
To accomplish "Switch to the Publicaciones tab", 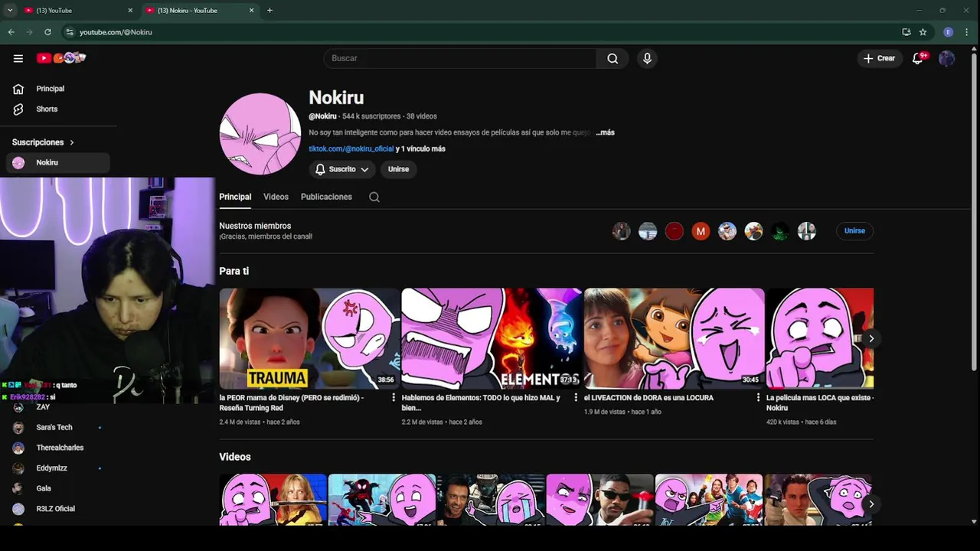I will tap(326, 197).
